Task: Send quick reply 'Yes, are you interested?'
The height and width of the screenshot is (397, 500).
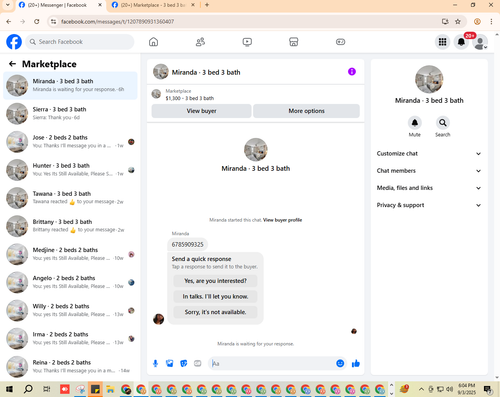Action: coord(215,281)
